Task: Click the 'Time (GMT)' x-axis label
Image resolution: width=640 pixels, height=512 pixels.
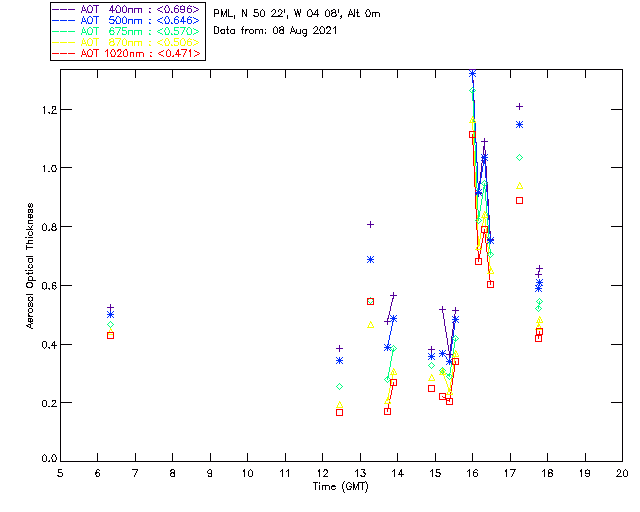Action: (341, 486)
